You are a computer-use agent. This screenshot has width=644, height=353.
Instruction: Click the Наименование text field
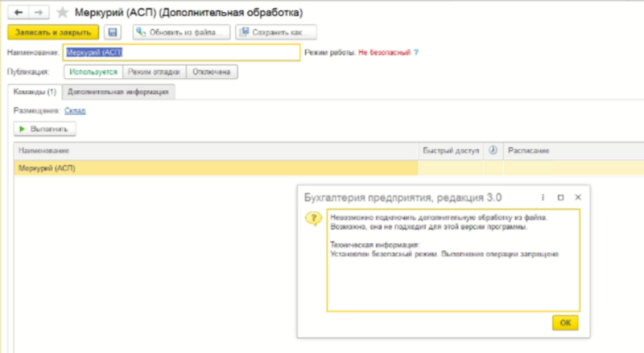click(181, 53)
